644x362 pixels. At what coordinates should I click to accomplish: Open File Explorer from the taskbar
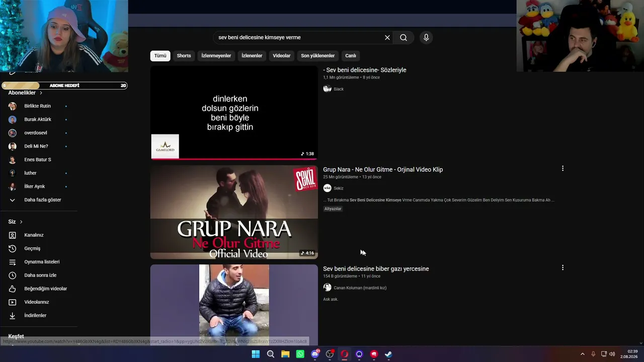tap(285, 354)
